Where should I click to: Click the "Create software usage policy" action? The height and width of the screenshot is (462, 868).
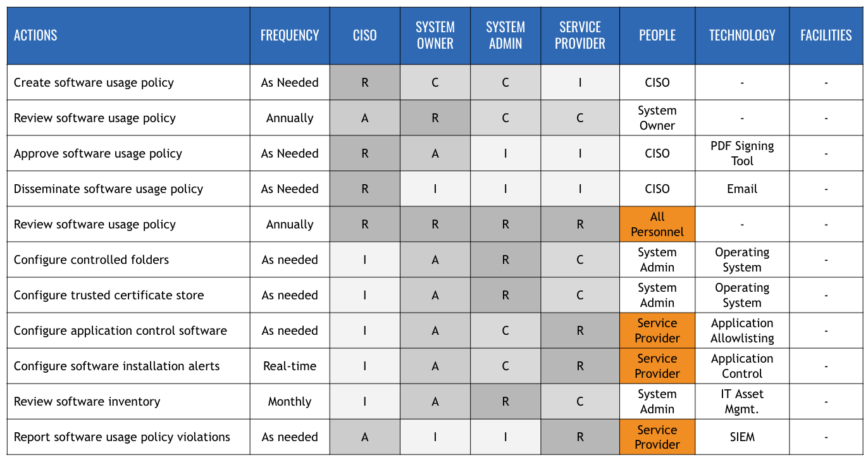pos(94,82)
